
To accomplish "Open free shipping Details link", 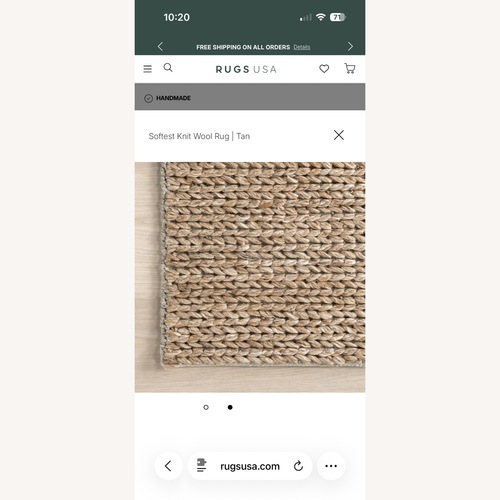I will click(x=302, y=47).
